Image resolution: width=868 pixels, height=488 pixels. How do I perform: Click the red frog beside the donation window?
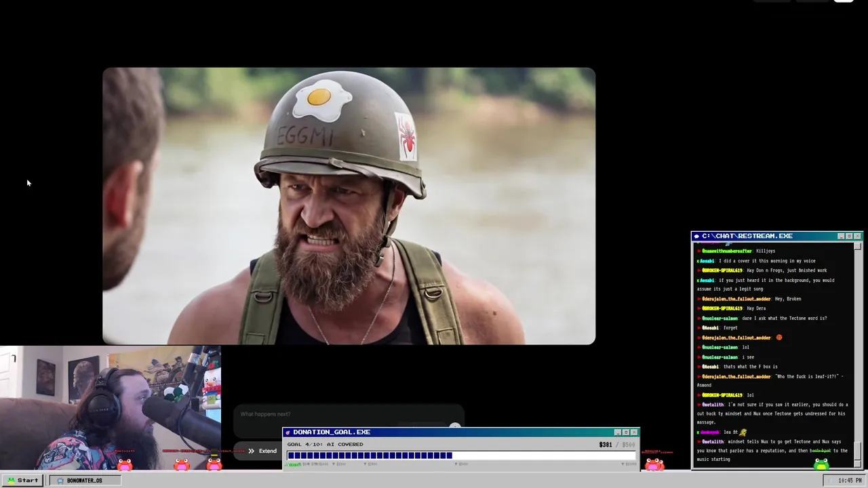pyautogui.click(x=654, y=464)
